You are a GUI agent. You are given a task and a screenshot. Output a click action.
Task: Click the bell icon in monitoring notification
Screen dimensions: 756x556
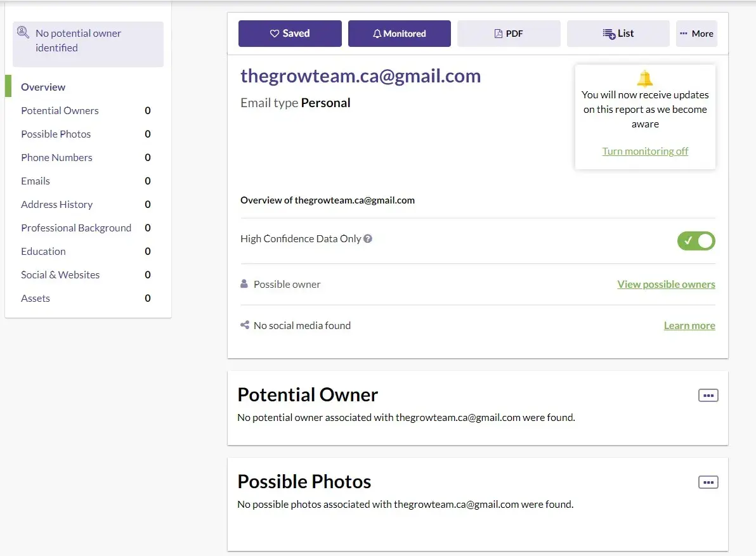(645, 79)
